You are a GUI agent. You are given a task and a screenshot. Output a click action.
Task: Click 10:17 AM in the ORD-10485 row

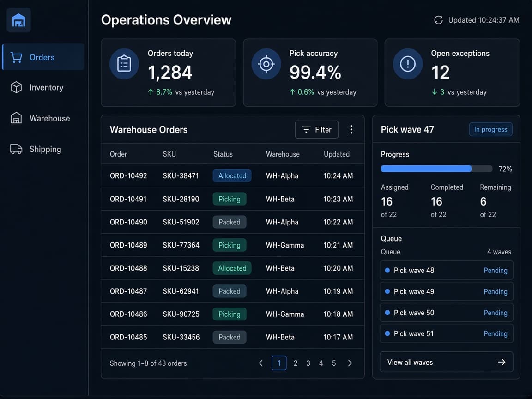click(x=338, y=337)
